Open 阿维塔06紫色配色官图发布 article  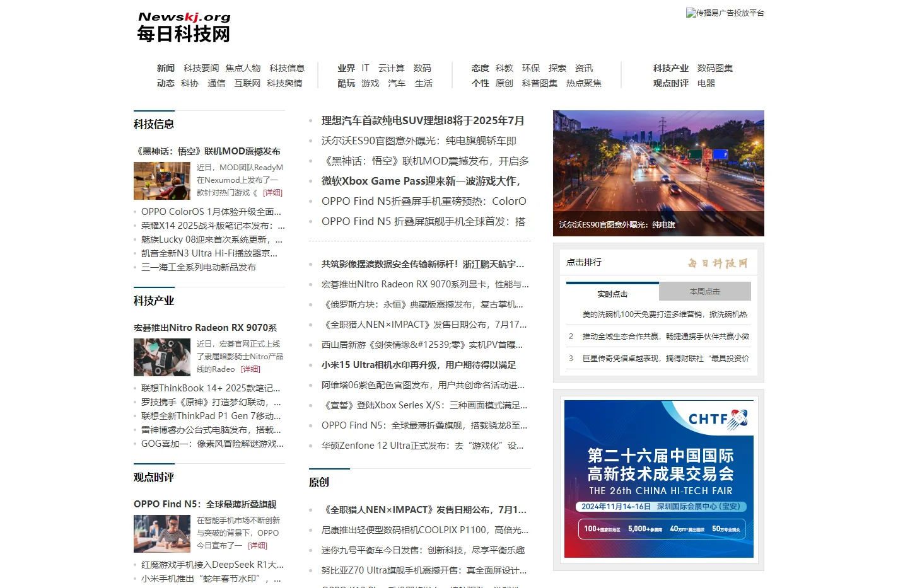pyautogui.click(x=423, y=385)
